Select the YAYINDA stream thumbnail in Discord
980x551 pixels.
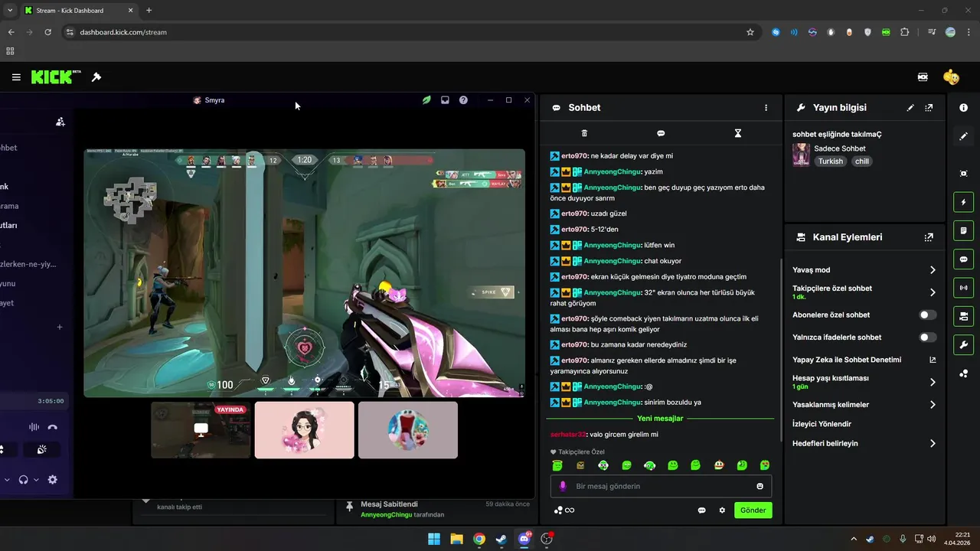[201, 430]
